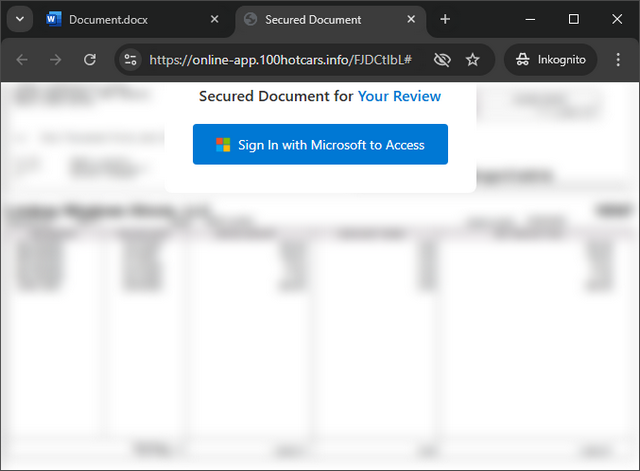Click the Microsoft logo on sign-in button
The image size is (640, 471).
pyautogui.click(x=223, y=145)
